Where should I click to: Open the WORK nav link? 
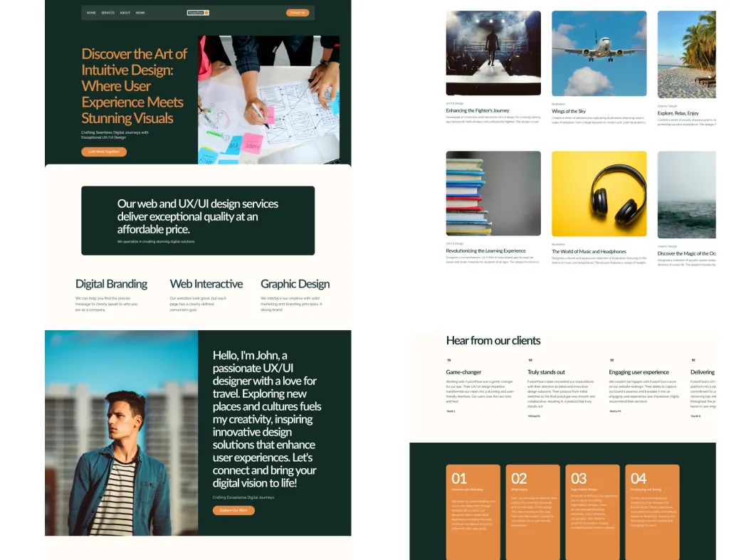(140, 13)
